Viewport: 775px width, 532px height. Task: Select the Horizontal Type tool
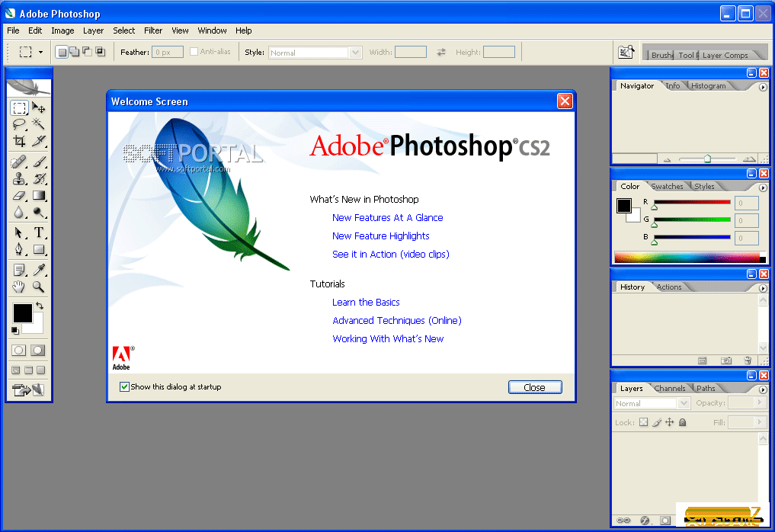[x=39, y=232]
